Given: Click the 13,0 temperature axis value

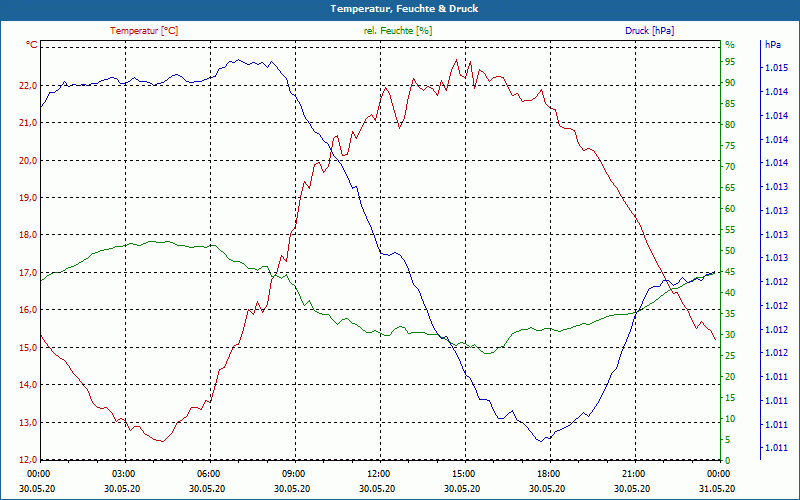Looking at the screenshot, I should (x=28, y=423).
